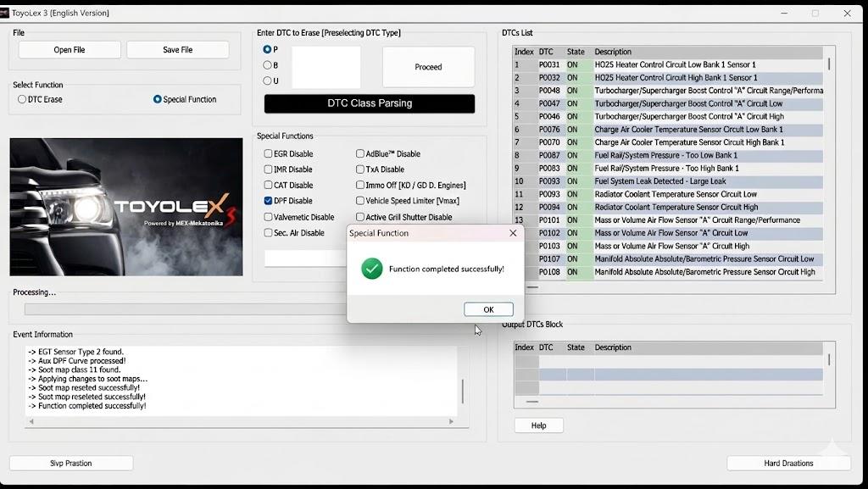Select the P0103 DTC cell
Screen dimensions: 868x489
[549, 246]
